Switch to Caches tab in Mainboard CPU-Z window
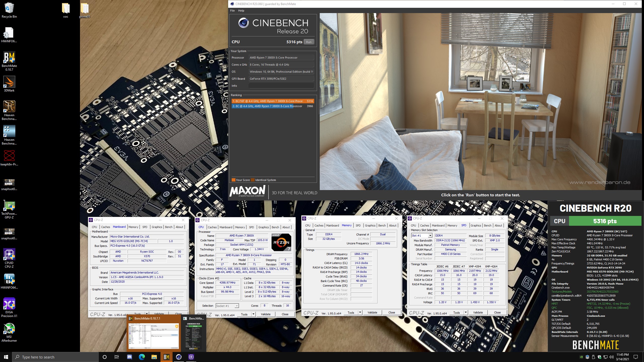Viewport: 644px width, 362px height. click(x=105, y=227)
